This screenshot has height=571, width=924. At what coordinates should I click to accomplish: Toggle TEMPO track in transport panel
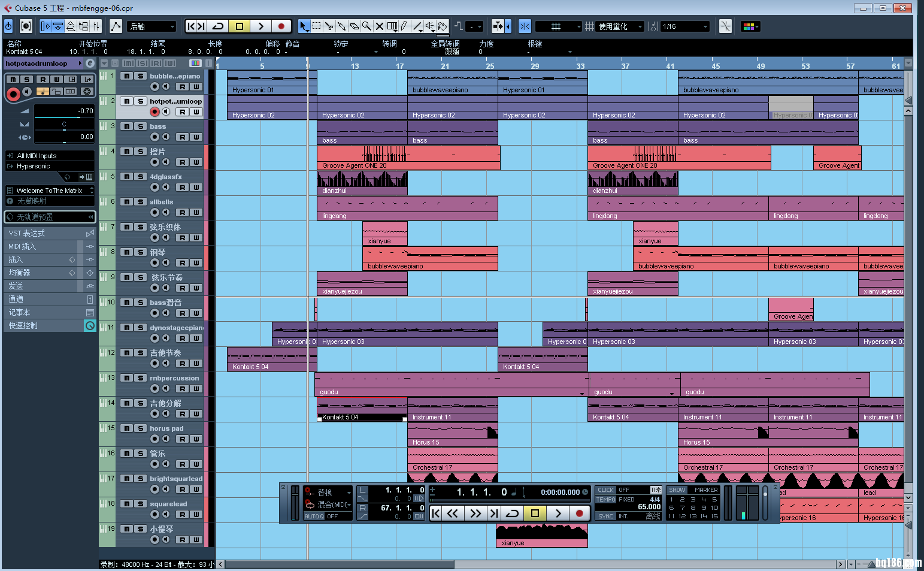(x=606, y=499)
